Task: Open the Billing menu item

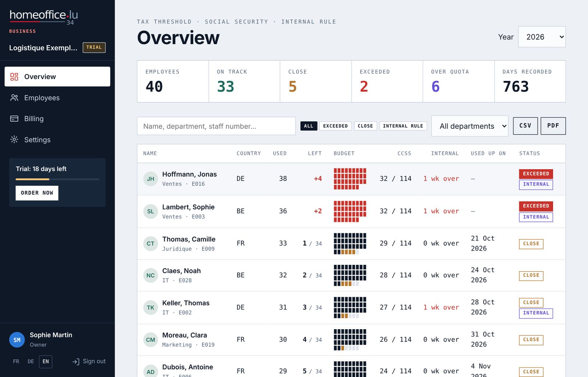Action: pyautogui.click(x=57, y=118)
